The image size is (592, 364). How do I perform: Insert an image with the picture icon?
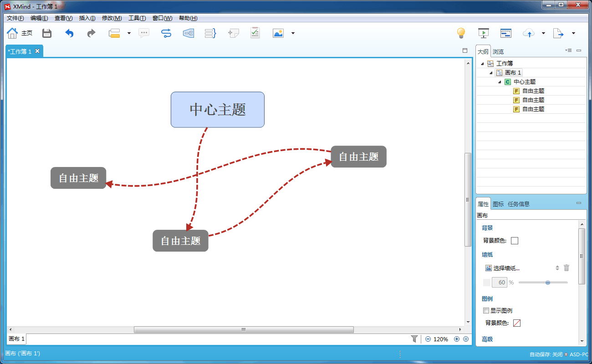[278, 33]
